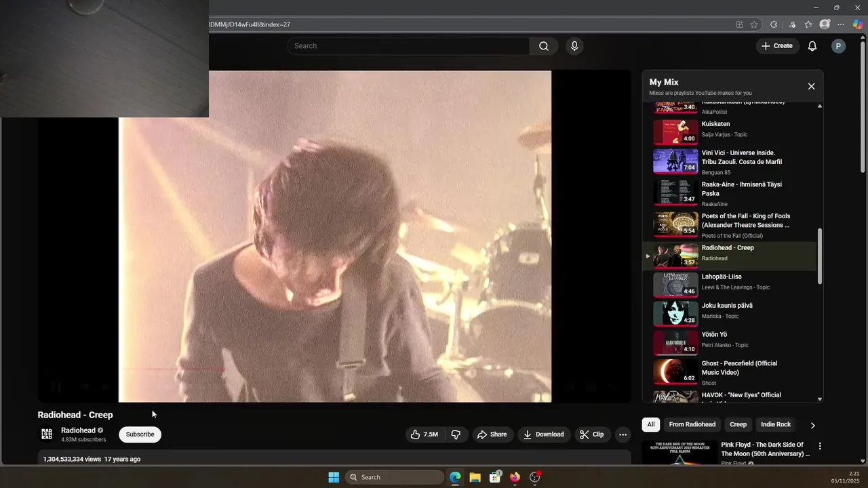Create a Clip of the video
This screenshot has height=488, width=868.
coord(591,434)
